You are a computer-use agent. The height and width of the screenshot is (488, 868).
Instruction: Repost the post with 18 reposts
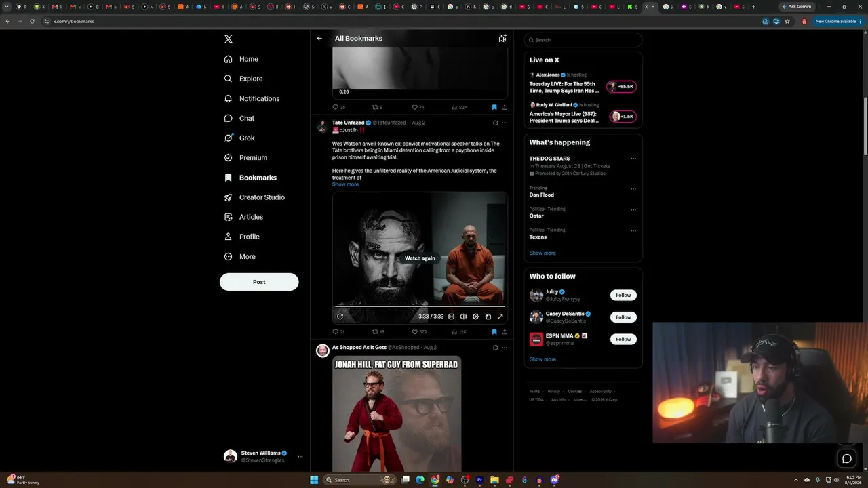click(x=378, y=332)
